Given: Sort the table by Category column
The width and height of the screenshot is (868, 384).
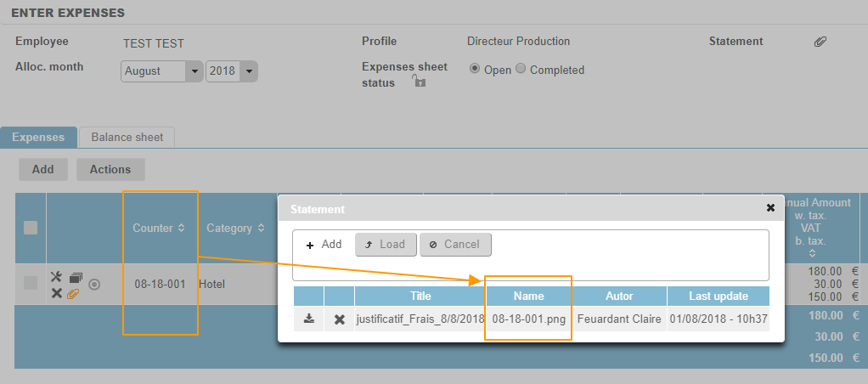Looking at the screenshot, I should (235, 228).
